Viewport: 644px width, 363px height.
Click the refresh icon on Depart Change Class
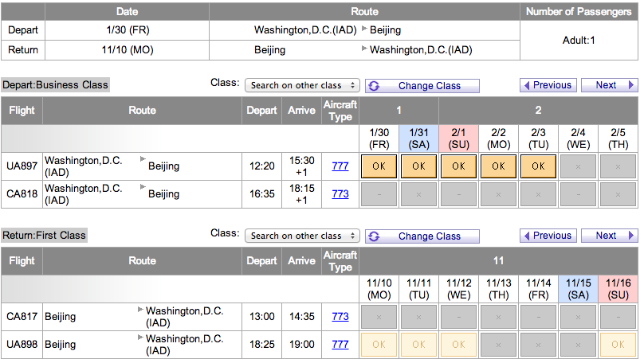click(x=374, y=86)
